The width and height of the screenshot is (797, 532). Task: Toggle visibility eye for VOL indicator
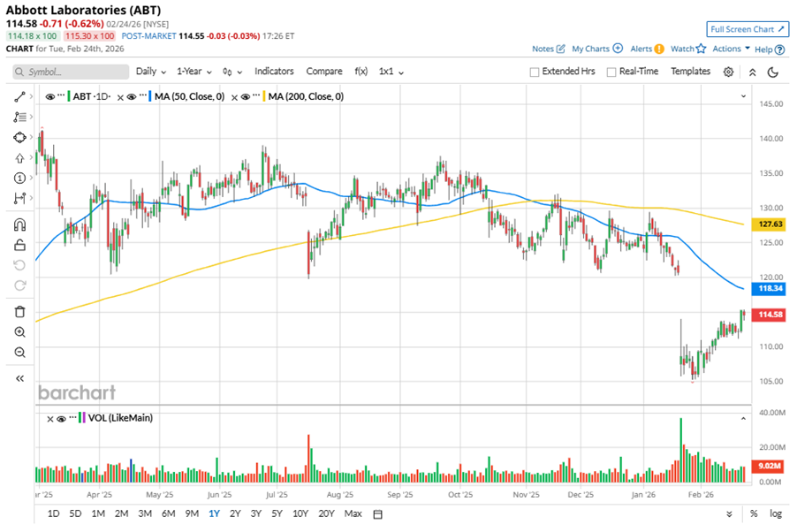[62, 419]
